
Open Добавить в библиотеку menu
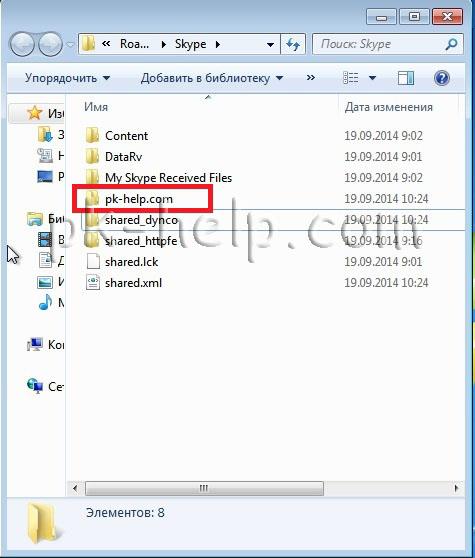point(212,78)
